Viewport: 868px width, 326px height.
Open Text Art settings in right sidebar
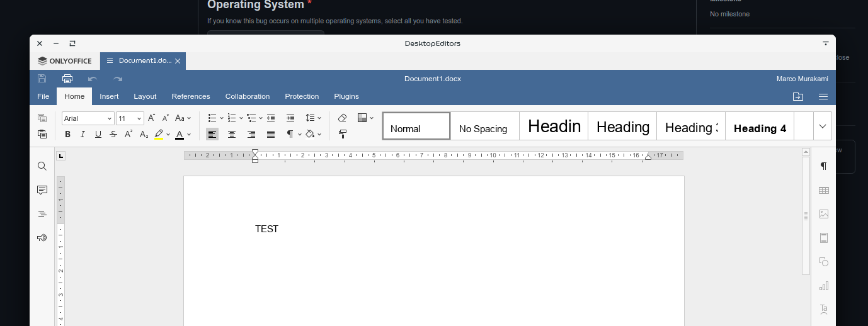823,309
